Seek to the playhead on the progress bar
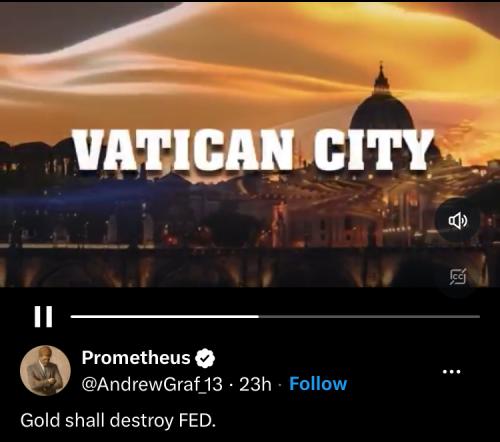The image size is (500, 442). pos(259,316)
